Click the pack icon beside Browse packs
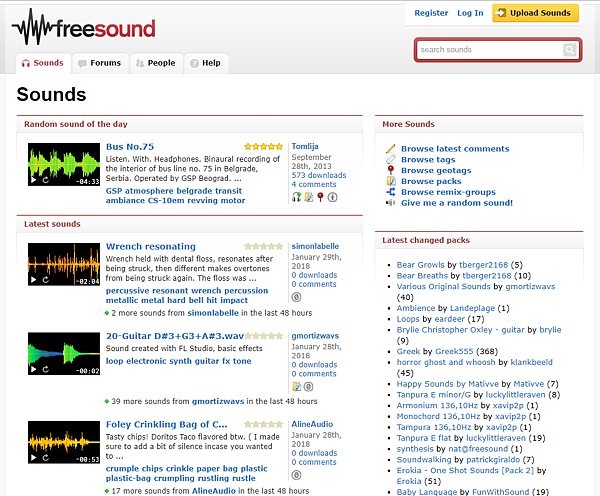Viewport: 600px width, 496px height. pos(391,181)
